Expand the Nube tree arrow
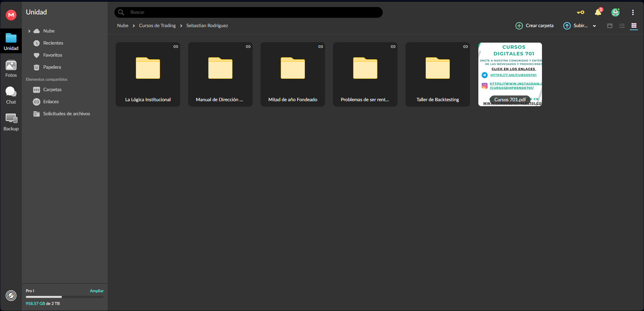Image resolution: width=644 pixels, height=311 pixels. point(29,31)
